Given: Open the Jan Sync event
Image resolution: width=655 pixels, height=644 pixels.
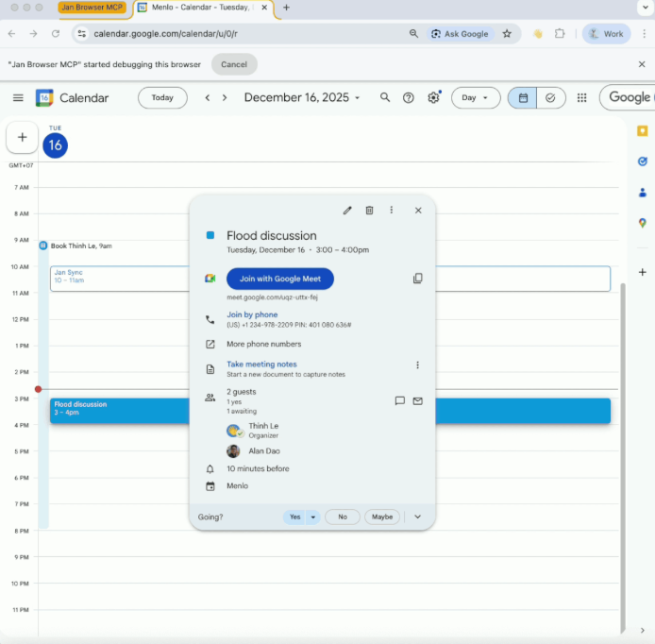Looking at the screenshot, I should click(x=113, y=278).
